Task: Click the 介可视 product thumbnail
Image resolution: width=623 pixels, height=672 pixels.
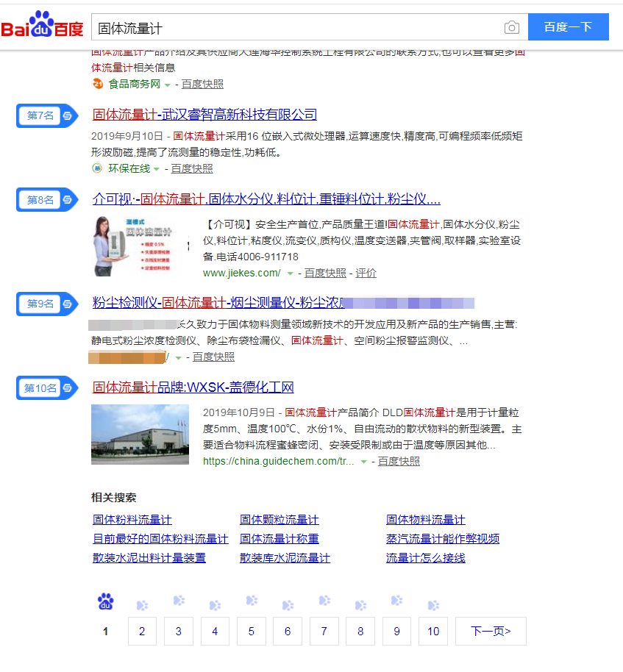Action: (140, 246)
